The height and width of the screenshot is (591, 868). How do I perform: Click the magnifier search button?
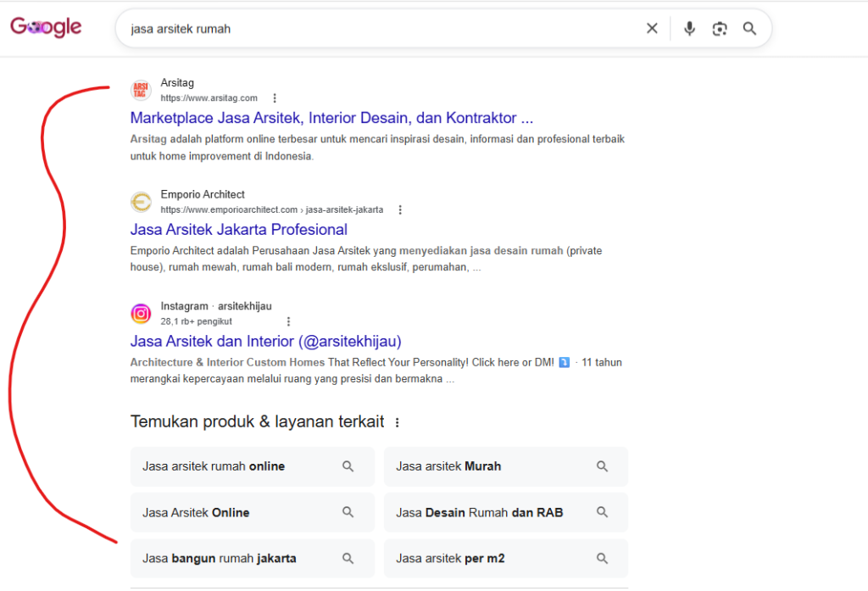(x=749, y=29)
